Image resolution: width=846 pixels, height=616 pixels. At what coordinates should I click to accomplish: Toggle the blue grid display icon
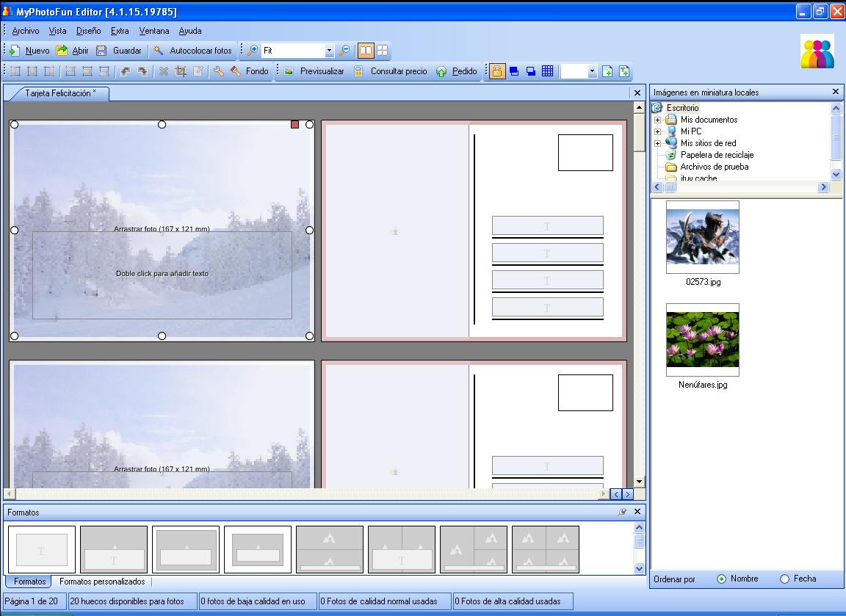(x=548, y=71)
